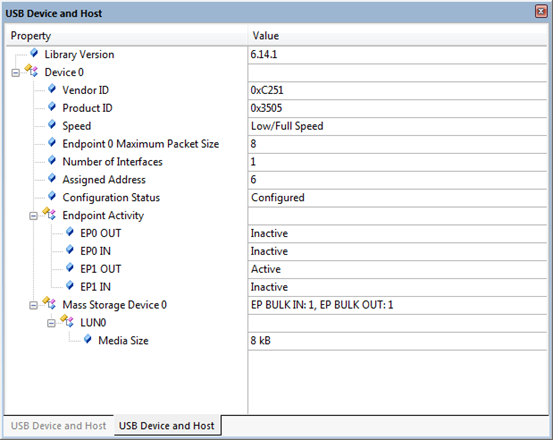Collapse the Mass Storage Device 0 node

pyautogui.click(x=34, y=306)
